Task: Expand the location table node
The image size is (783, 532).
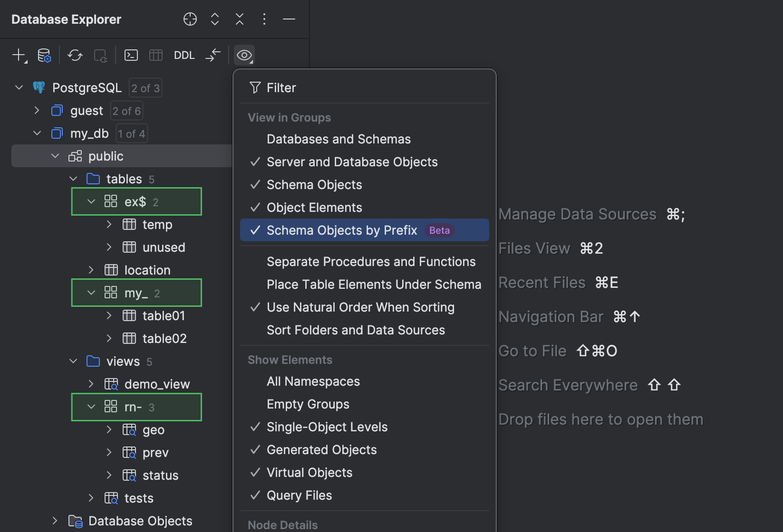Action: pos(91,270)
